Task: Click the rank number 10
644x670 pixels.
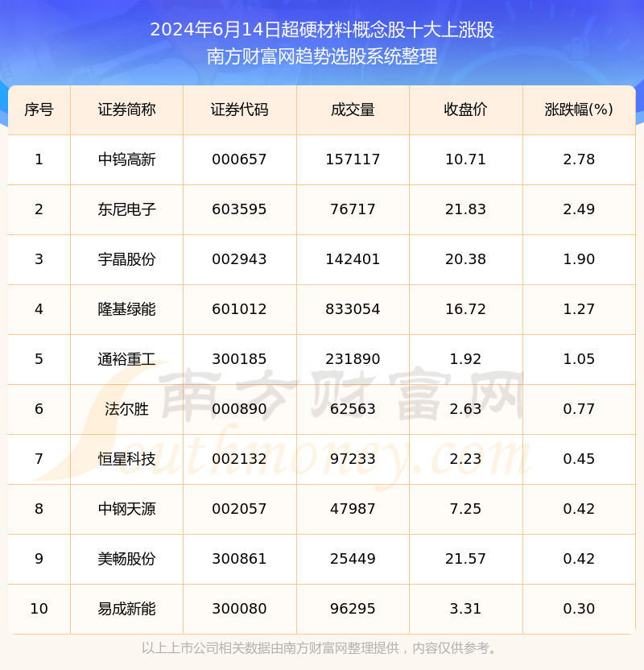Action: [39, 609]
